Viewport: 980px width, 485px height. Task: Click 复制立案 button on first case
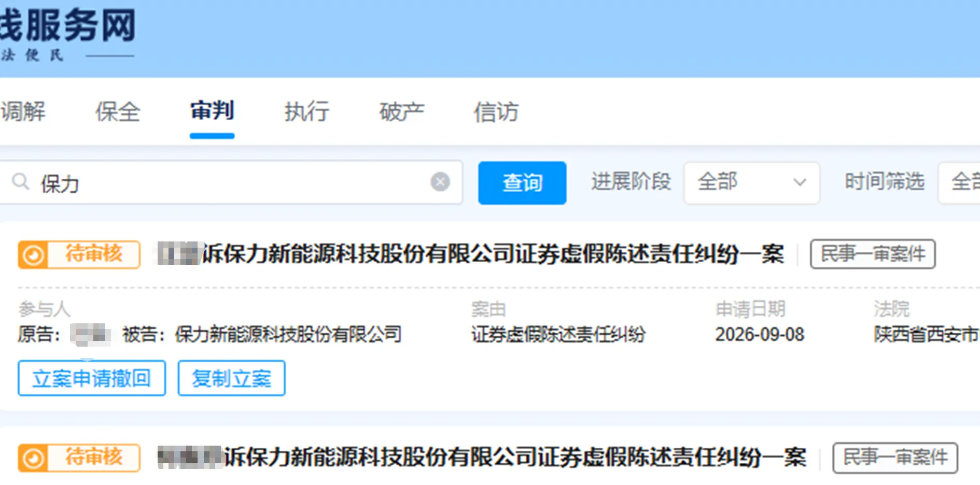[x=232, y=378]
